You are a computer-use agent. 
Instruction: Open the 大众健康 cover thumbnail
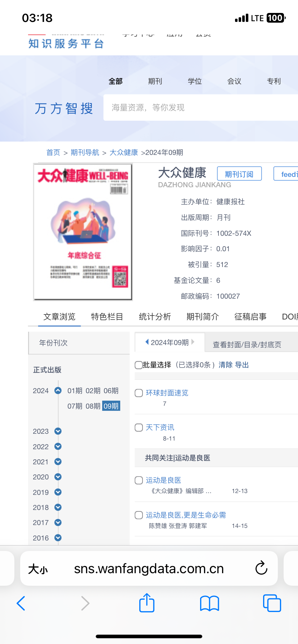83,232
